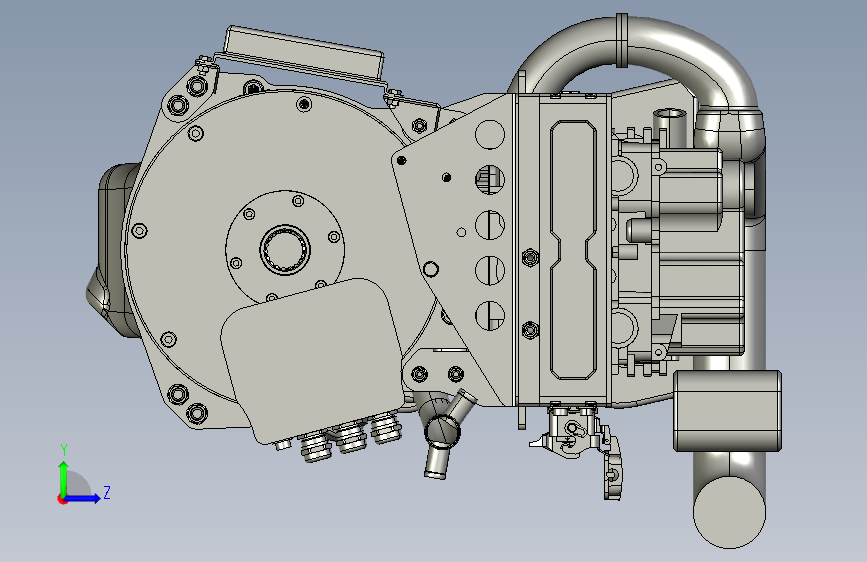Select the cylindrical canister on the right-side pipe
This screenshot has width=867, height=562.
click(x=727, y=410)
